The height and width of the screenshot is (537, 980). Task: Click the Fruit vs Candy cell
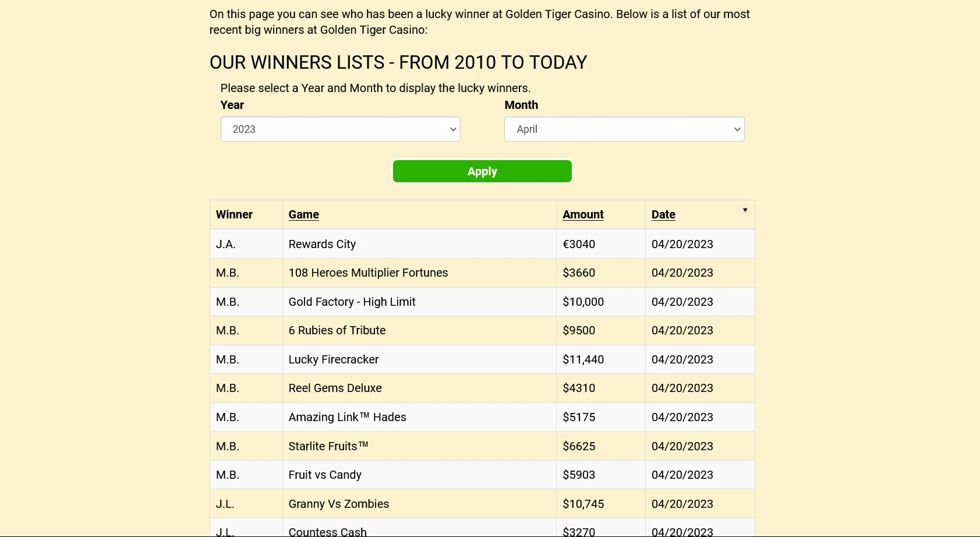419,475
